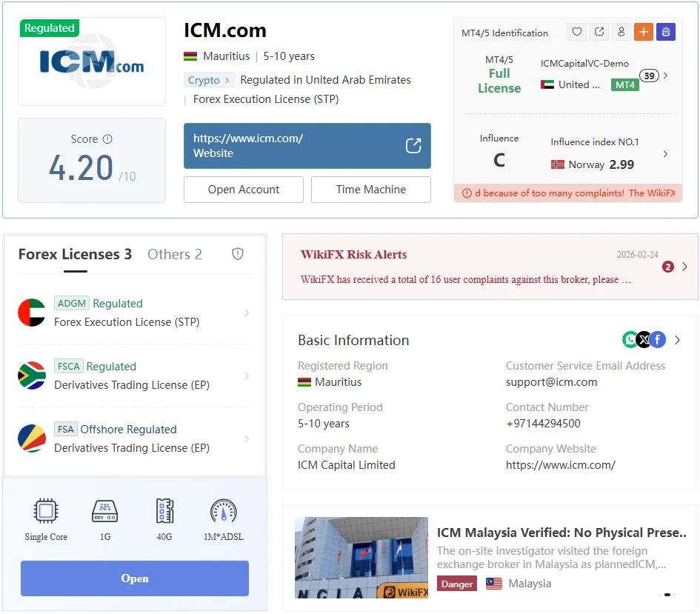Viewport: 700px width, 614px height.
Task: Click the orange plus icon button
Action: pyautogui.click(x=643, y=32)
